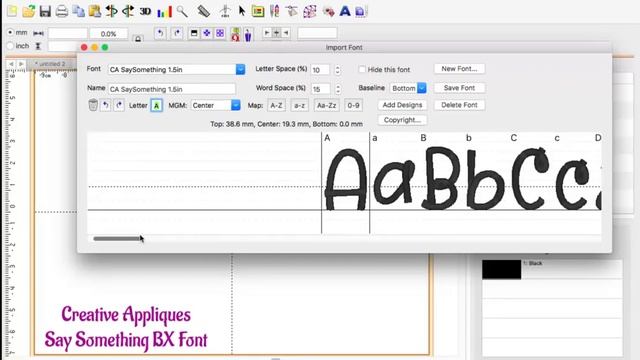Click the rotate left icon on the main toolbar
The height and width of the screenshot is (360, 640).
click(160, 33)
